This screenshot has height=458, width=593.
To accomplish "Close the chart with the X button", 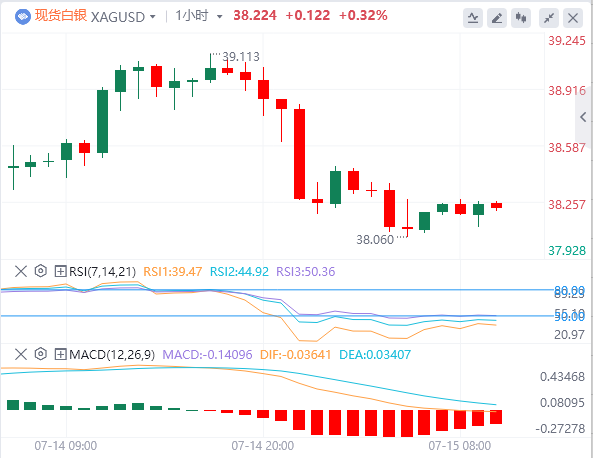I will (x=573, y=18).
